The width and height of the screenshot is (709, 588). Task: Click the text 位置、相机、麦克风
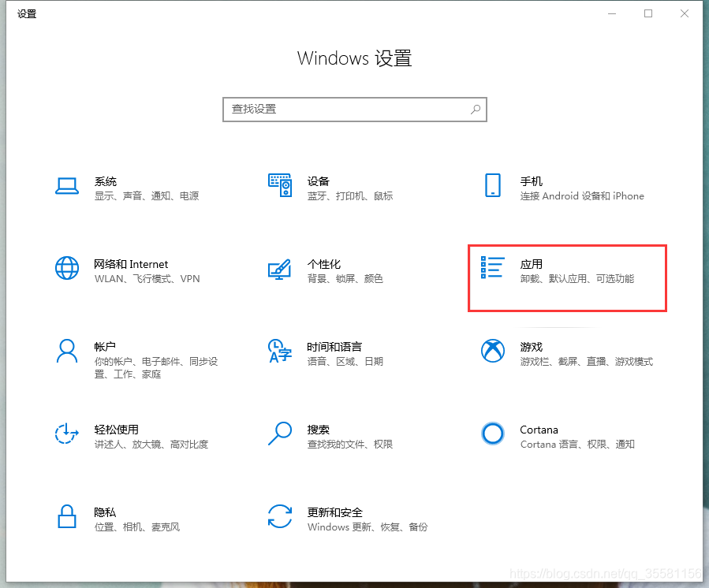137,527
